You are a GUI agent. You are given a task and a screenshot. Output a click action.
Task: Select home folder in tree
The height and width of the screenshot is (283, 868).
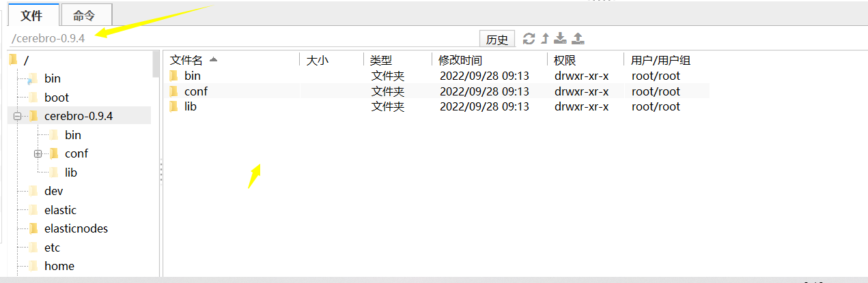pyautogui.click(x=59, y=266)
